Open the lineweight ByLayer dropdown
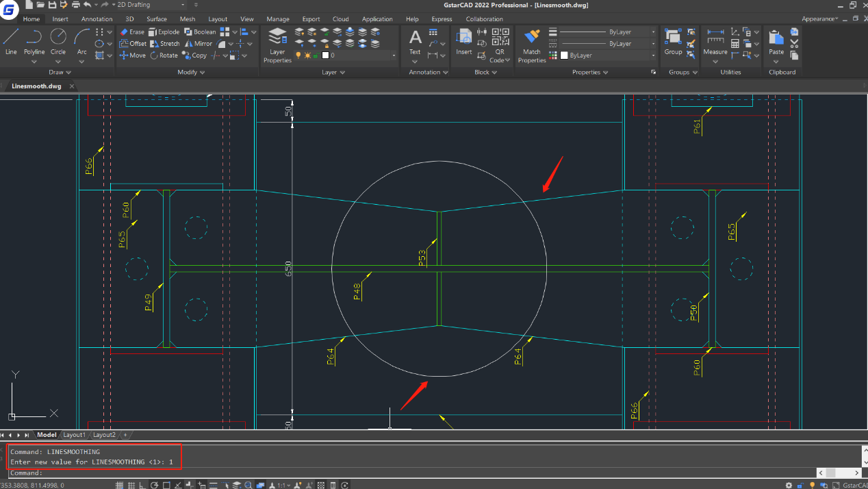 click(x=653, y=32)
